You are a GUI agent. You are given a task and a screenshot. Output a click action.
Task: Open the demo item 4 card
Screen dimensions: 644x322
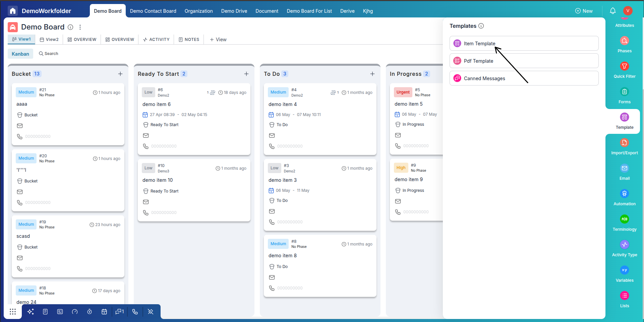pyautogui.click(x=320, y=119)
